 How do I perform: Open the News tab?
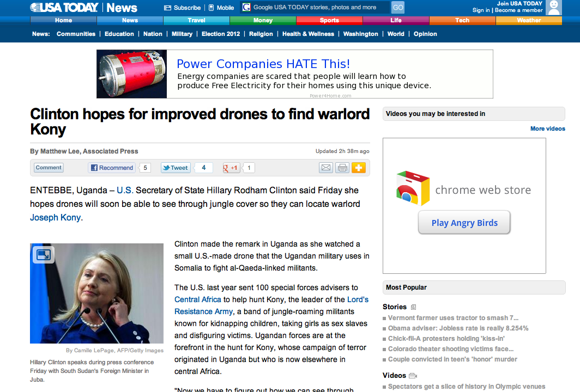(130, 20)
